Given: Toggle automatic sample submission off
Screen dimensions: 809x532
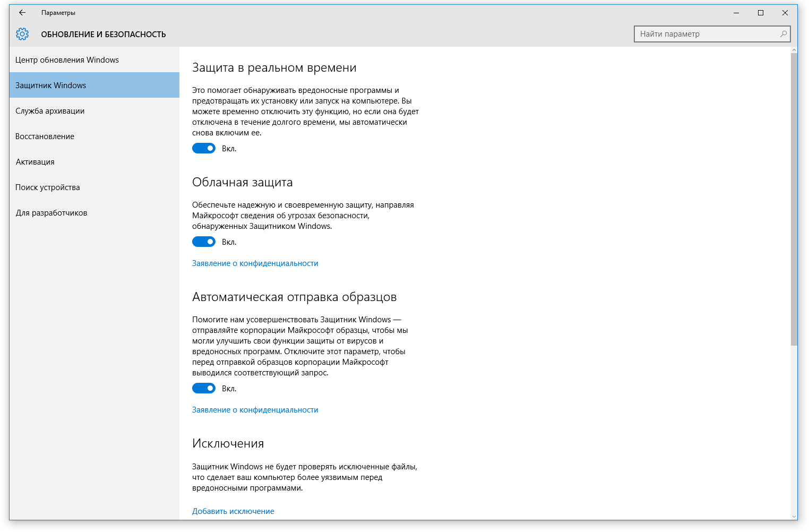Looking at the screenshot, I should pyautogui.click(x=204, y=388).
